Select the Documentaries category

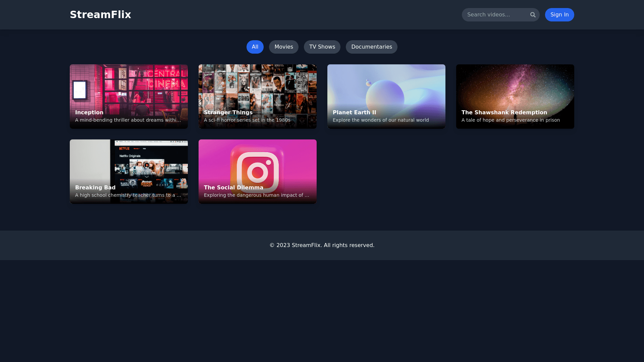(x=371, y=47)
